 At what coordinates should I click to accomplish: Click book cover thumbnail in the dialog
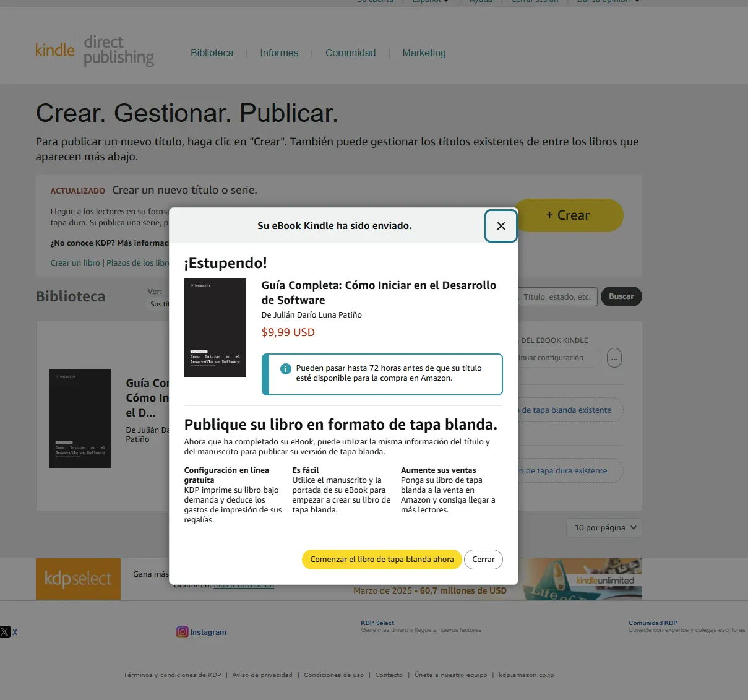(x=215, y=327)
